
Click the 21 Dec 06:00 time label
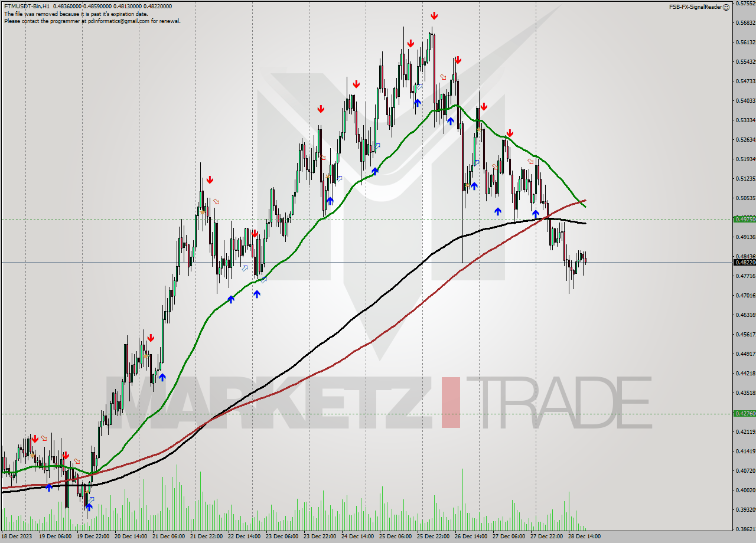click(x=168, y=537)
